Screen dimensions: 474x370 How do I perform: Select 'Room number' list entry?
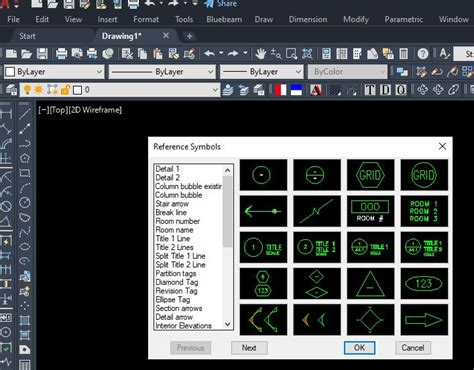[x=178, y=221]
